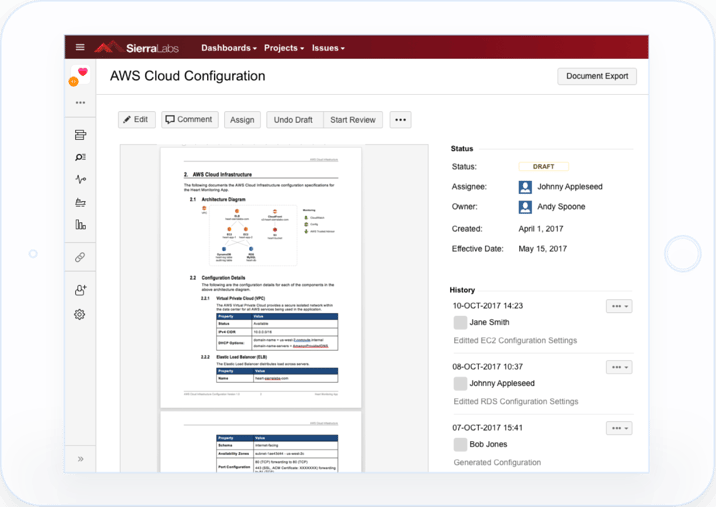Click the SierraLabs logo
This screenshot has width=716, height=507.
point(137,48)
